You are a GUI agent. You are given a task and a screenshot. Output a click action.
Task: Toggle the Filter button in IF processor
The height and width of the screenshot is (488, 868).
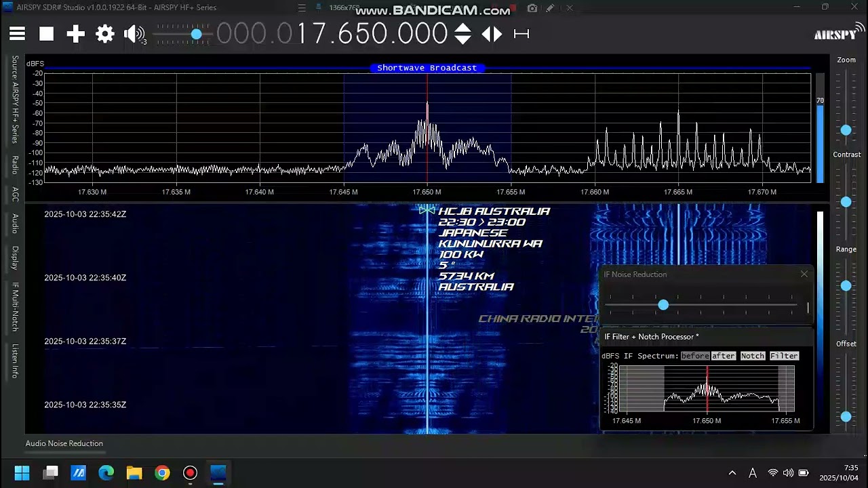[784, 356]
